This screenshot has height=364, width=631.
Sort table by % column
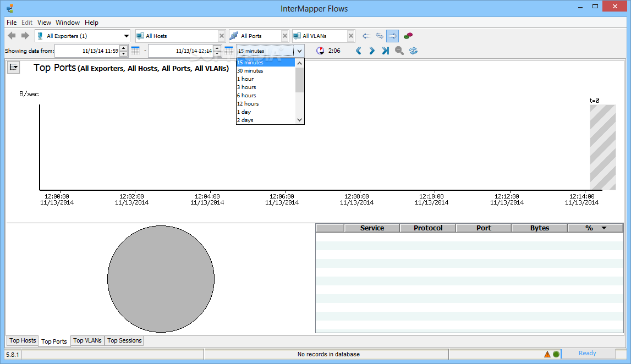(x=595, y=228)
